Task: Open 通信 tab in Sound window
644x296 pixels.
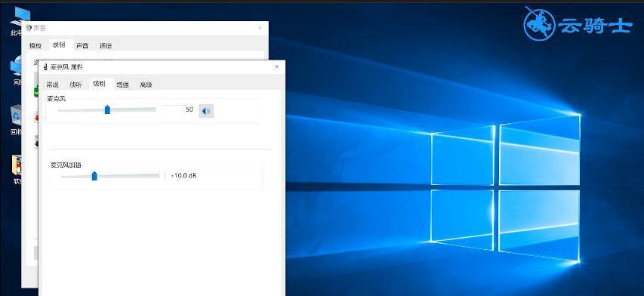Action: coord(106,45)
